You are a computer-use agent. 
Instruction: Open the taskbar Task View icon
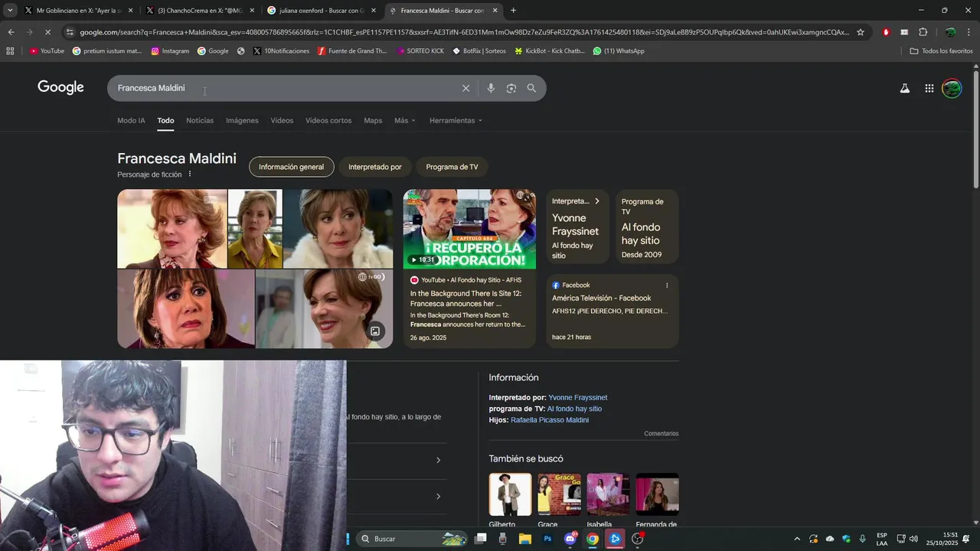(x=480, y=539)
